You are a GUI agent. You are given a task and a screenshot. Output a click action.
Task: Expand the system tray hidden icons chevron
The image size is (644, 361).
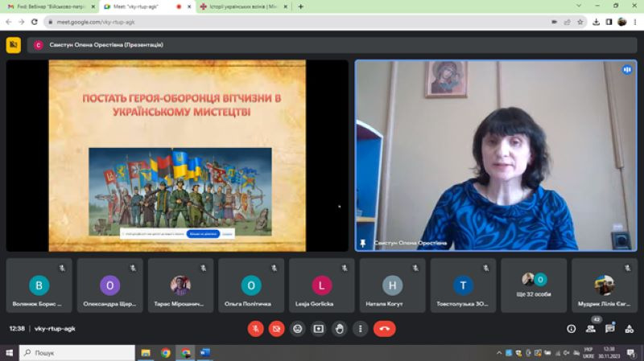point(499,353)
